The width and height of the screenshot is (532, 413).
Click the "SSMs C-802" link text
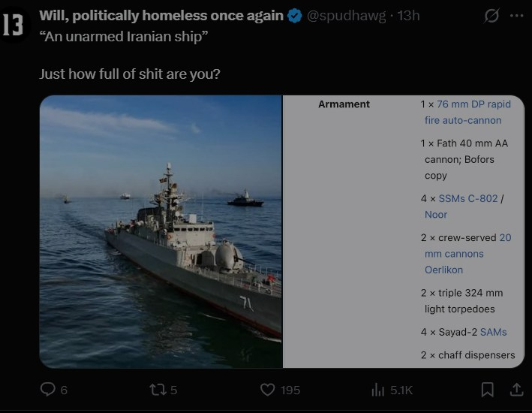coord(467,198)
